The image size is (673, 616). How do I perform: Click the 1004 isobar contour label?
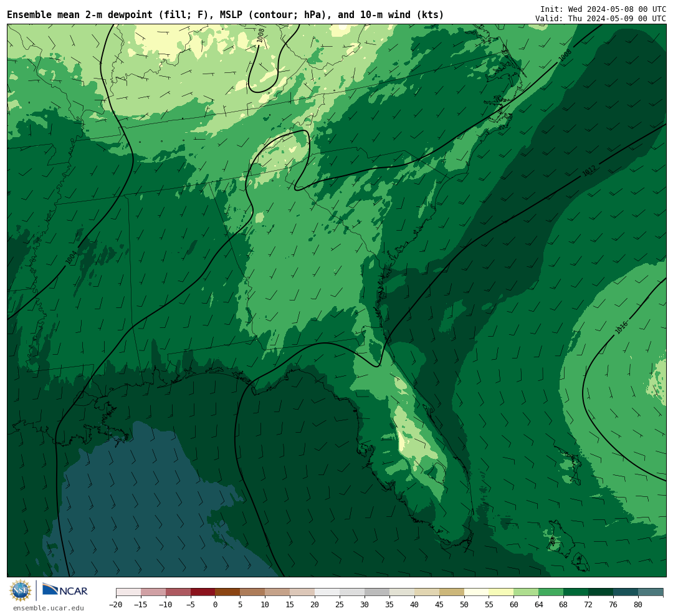[x=72, y=257]
